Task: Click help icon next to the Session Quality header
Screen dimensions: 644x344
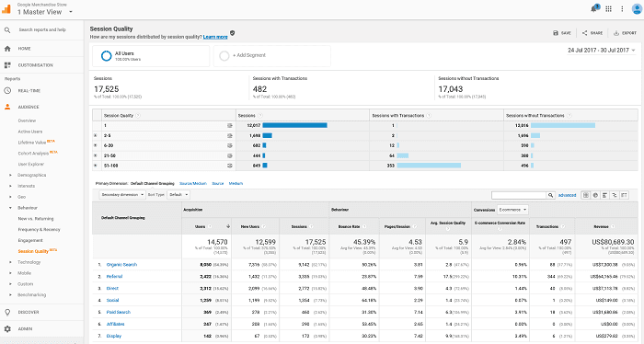Action: (x=138, y=116)
